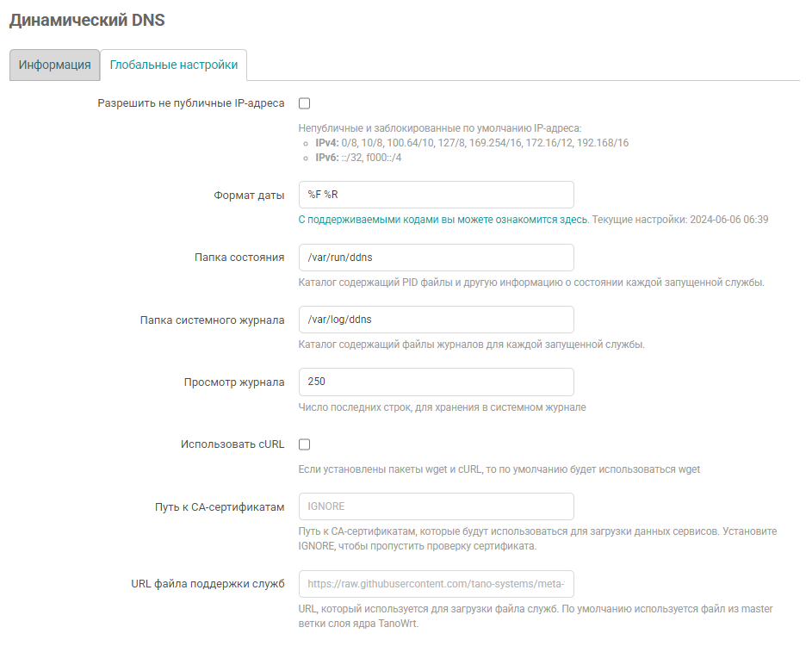This screenshot has height=646, width=812.
Task: Open the Информация tab
Action: [54, 65]
